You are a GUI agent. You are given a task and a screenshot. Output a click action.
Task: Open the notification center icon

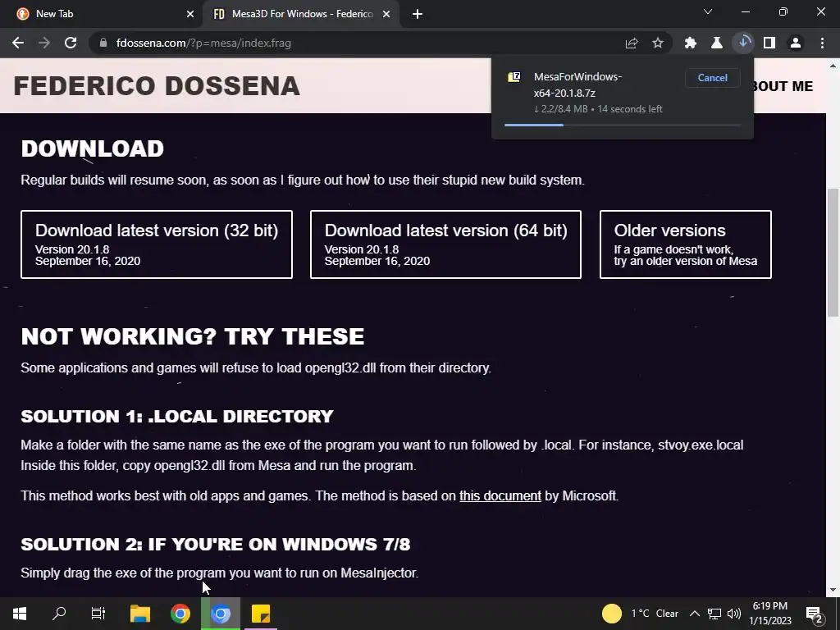pyautogui.click(x=815, y=614)
